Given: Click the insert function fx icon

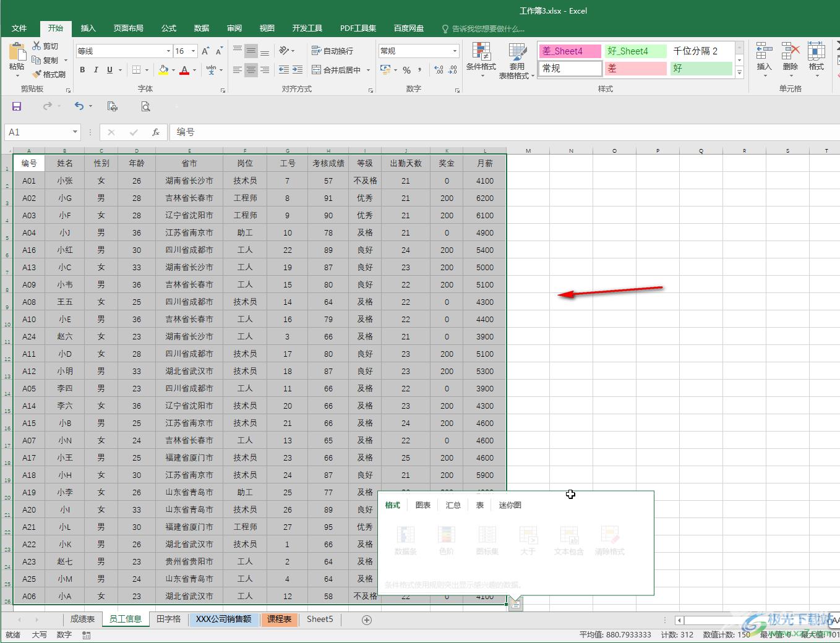Looking at the screenshot, I should (x=156, y=132).
